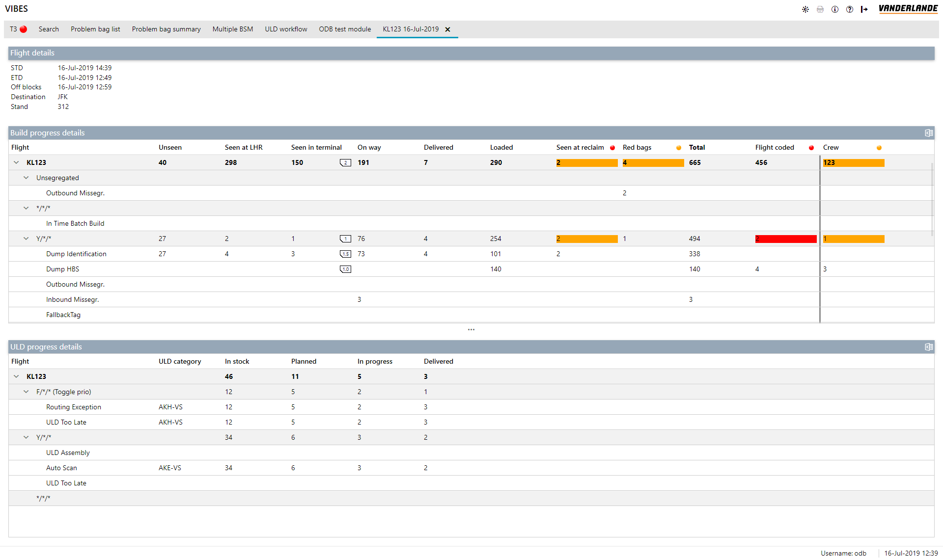
Task: Sort by the Total column header
Action: pos(697,147)
